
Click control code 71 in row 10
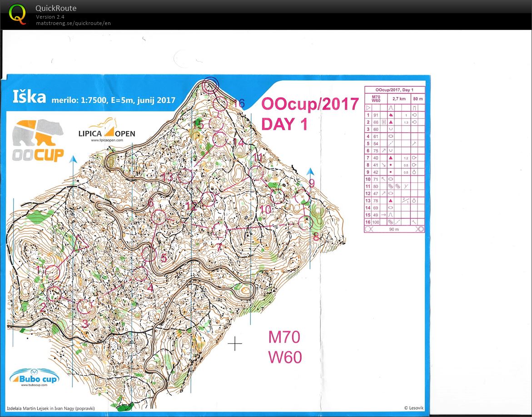(x=376, y=179)
